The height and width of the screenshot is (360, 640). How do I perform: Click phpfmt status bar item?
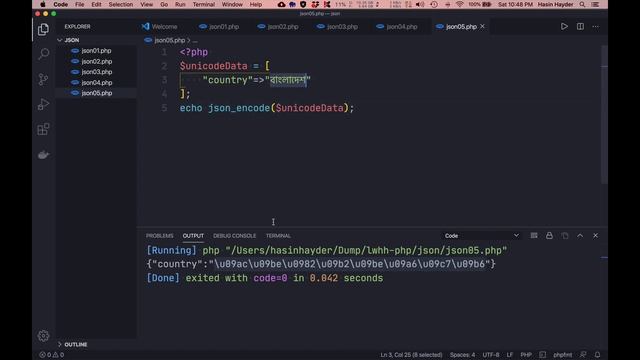click(562, 355)
